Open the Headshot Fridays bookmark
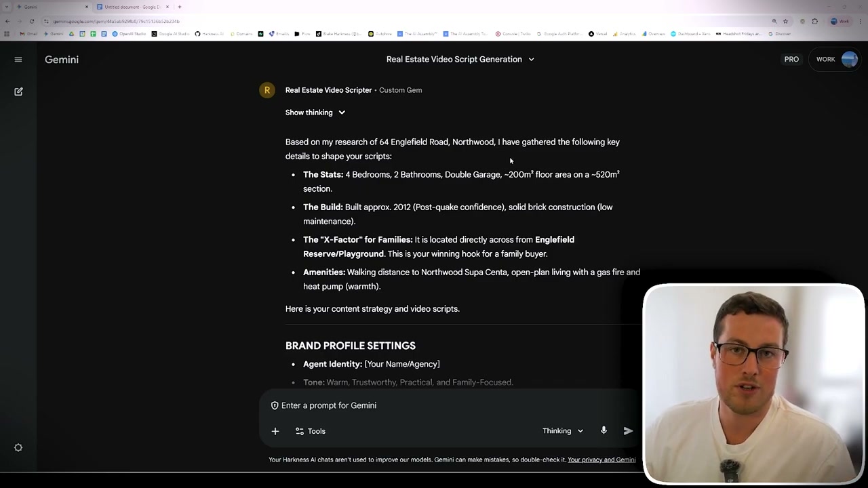The height and width of the screenshot is (488, 868). [x=739, y=34]
